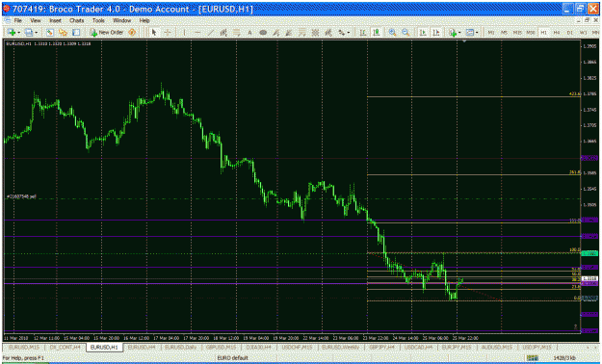This screenshot has height=364, width=602.
Task: Switch to the EURUSD,H4 chart tab
Action: [142, 347]
